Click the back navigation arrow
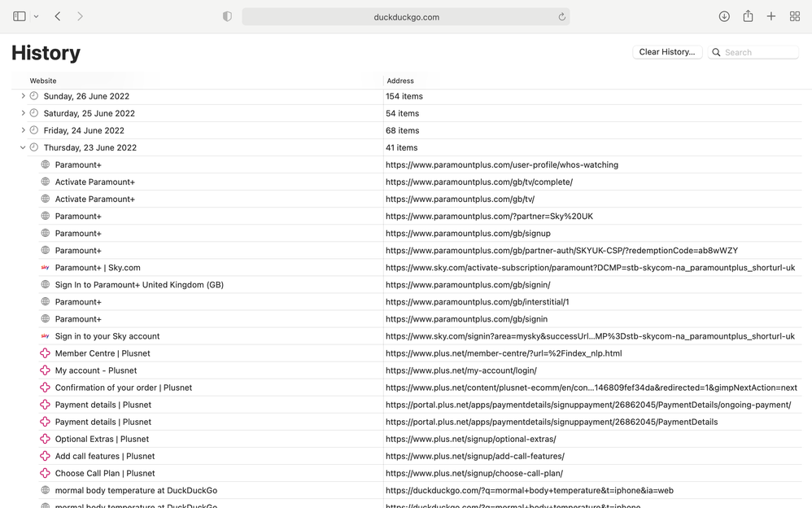The image size is (812, 508). [55, 15]
